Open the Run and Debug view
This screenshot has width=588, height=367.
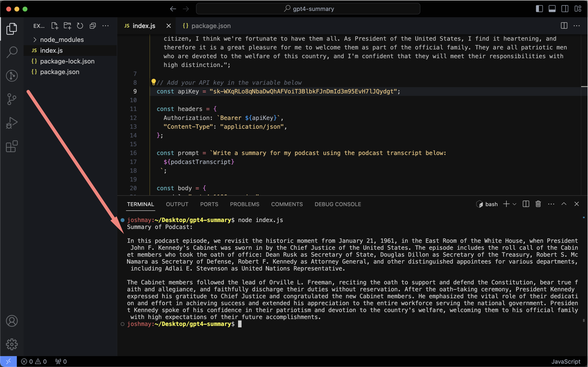click(x=12, y=122)
